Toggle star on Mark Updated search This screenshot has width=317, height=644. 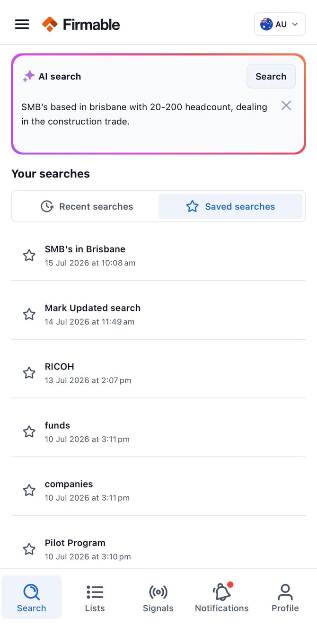[29, 314]
